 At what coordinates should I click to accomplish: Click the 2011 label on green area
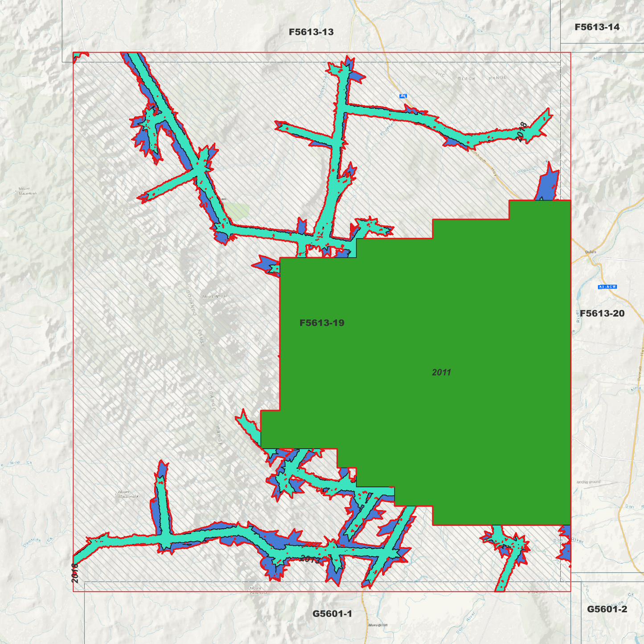[x=442, y=373]
